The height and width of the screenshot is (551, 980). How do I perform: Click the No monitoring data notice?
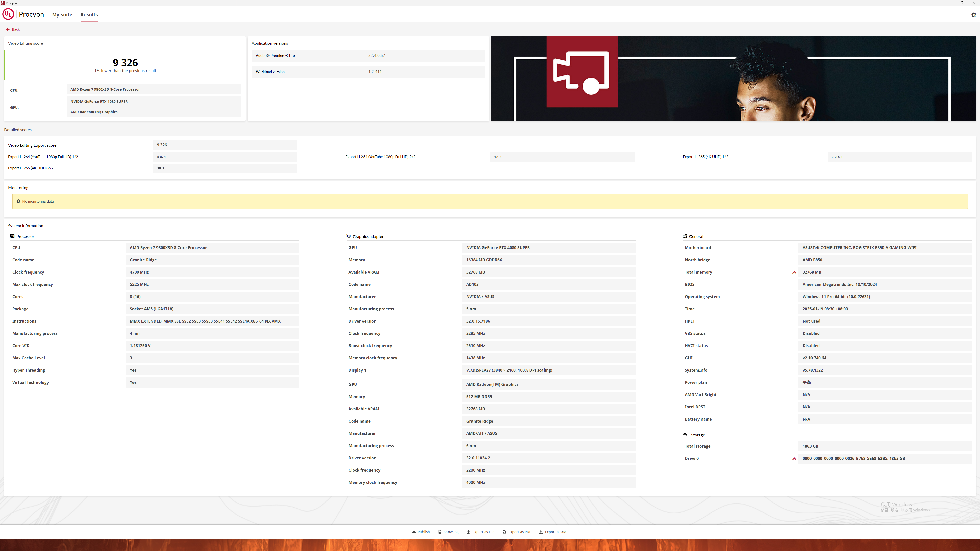(x=490, y=201)
